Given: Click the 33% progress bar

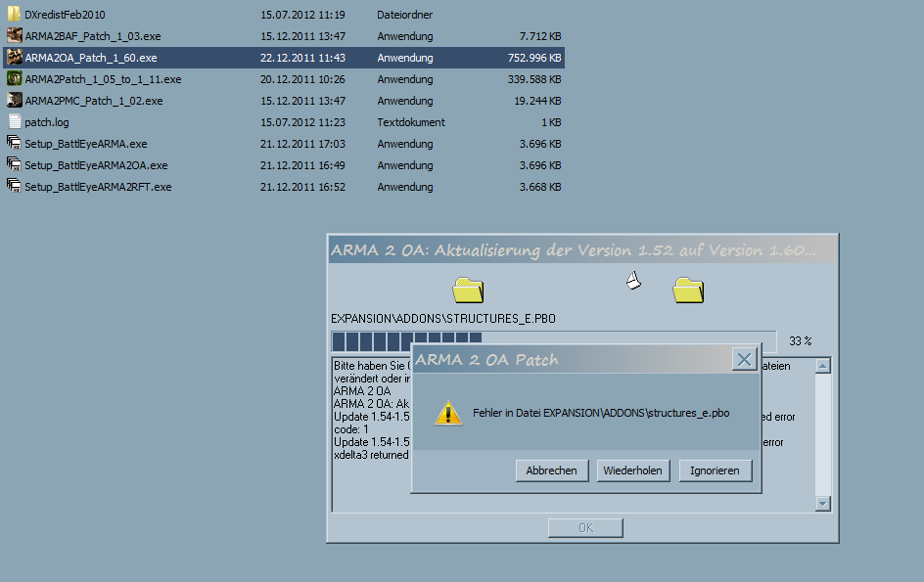Looking at the screenshot, I should [553, 341].
